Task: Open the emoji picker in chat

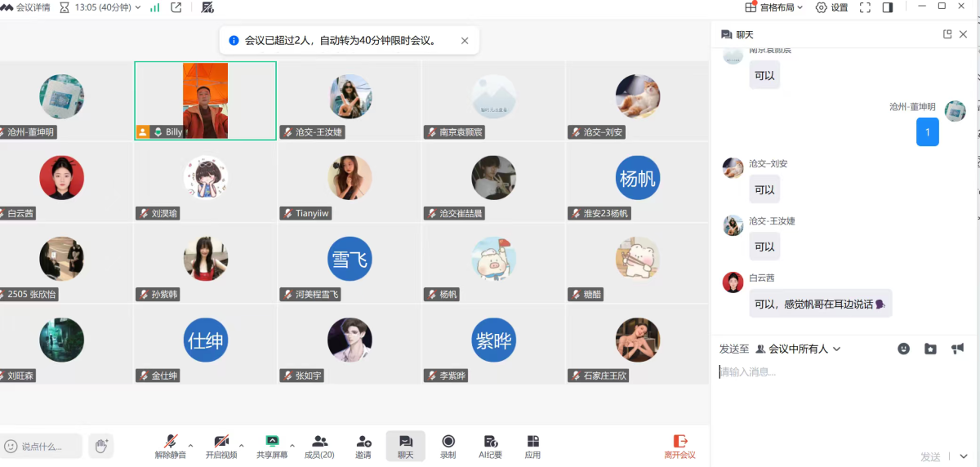Action: click(903, 349)
